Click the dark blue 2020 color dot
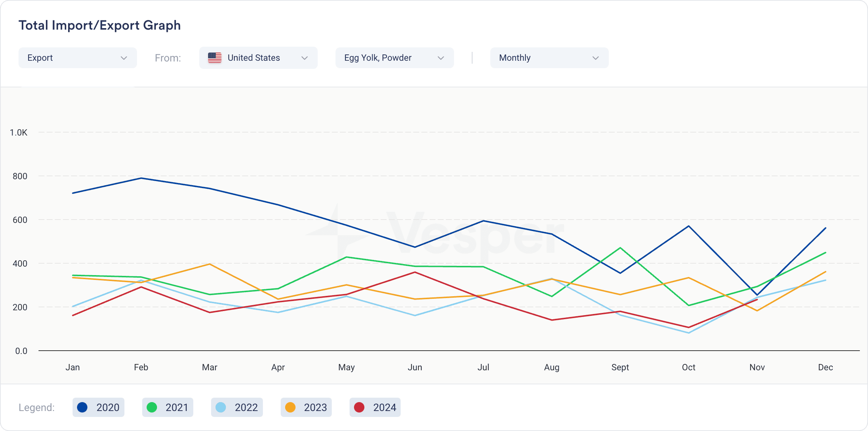Viewport: 868px width, 431px height. pyautogui.click(x=82, y=407)
